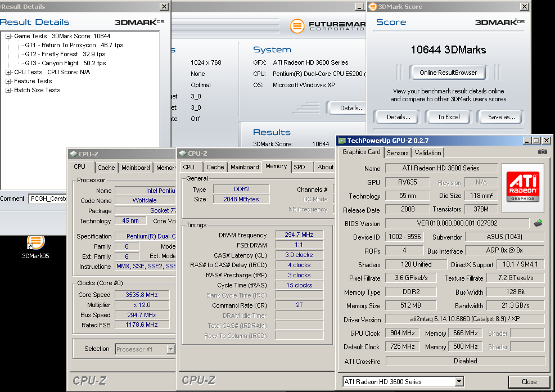
Task: Click the GPU Clock 904 MHz field
Action: [403, 333]
